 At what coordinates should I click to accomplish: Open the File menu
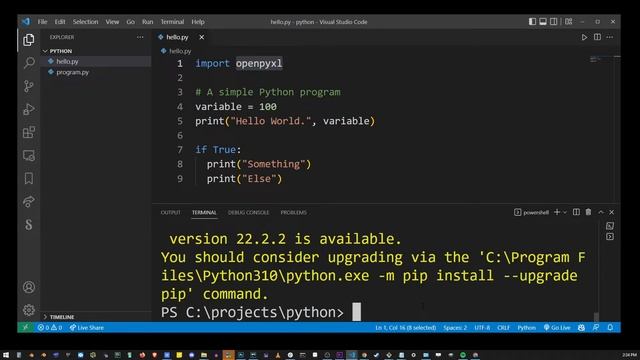pyautogui.click(x=42, y=22)
